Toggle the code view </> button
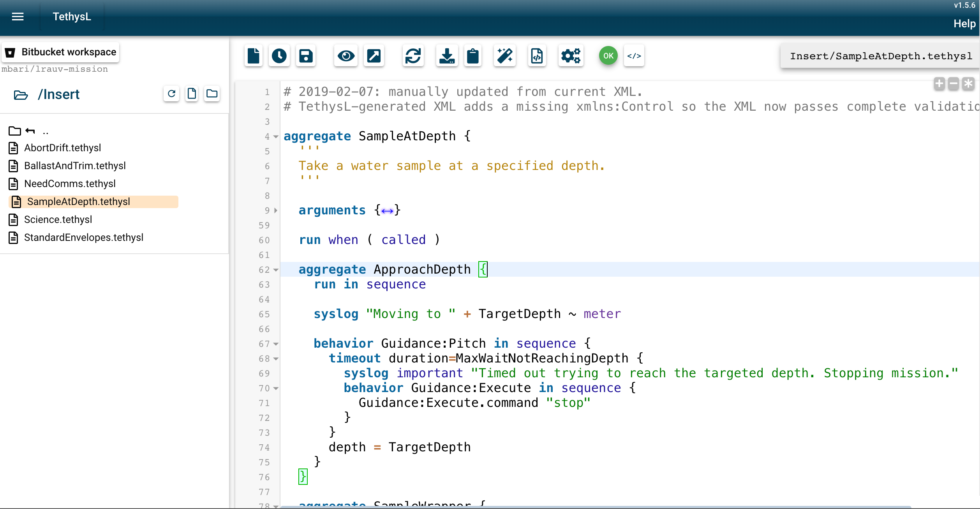980x509 pixels. click(x=634, y=56)
